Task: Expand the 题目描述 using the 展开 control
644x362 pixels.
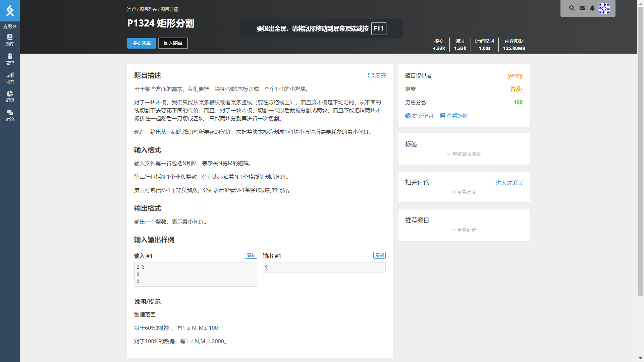Action: click(x=377, y=76)
